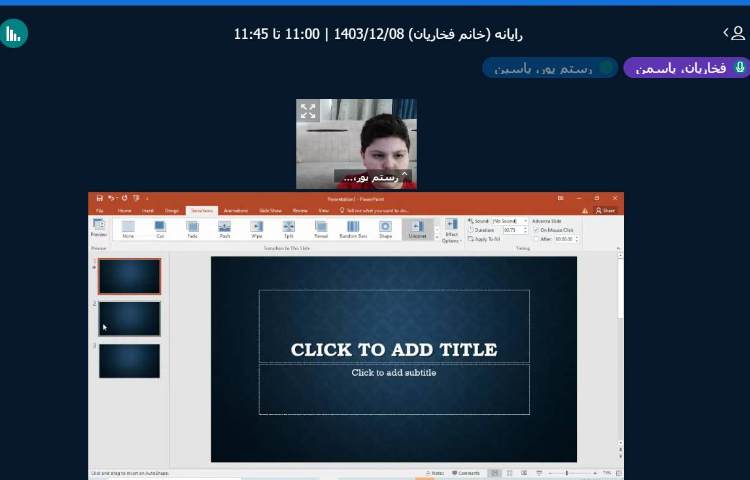This screenshot has width=750, height=480.
Task: Open the Home tab
Action: click(124, 210)
